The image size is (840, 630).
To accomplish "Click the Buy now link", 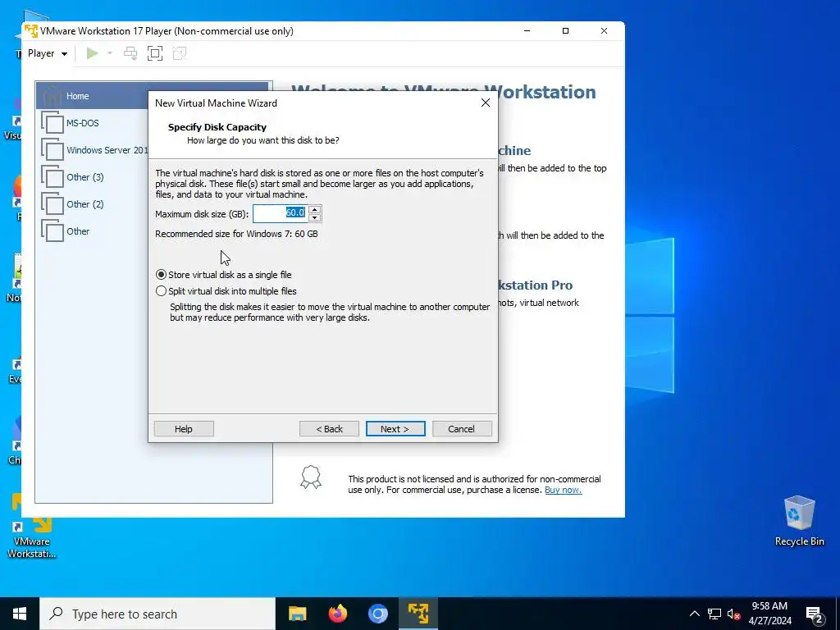I will 563,490.
